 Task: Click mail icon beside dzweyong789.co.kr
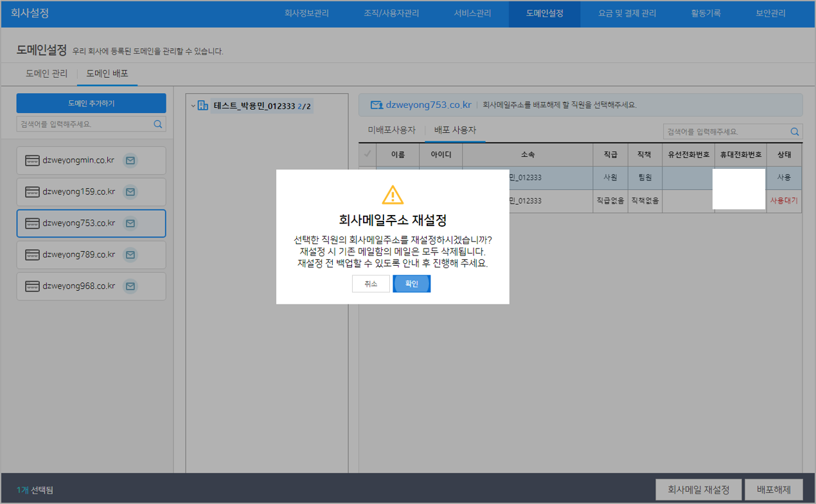tap(130, 255)
